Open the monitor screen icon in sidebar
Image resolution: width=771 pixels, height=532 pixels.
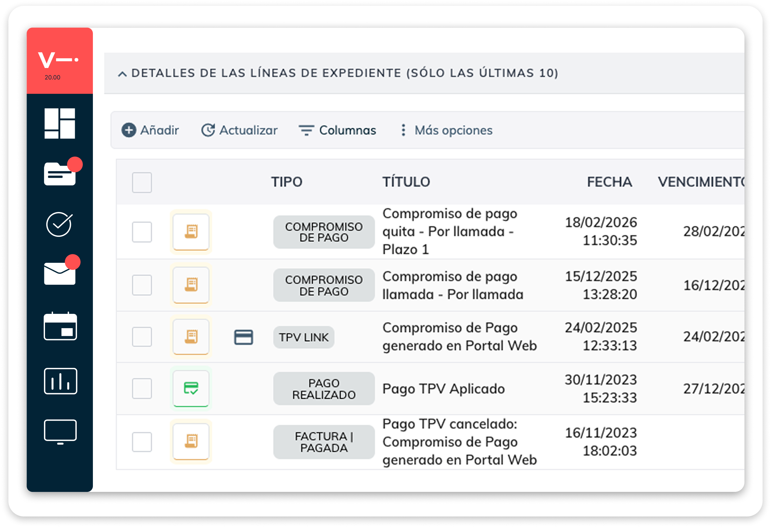[60, 432]
